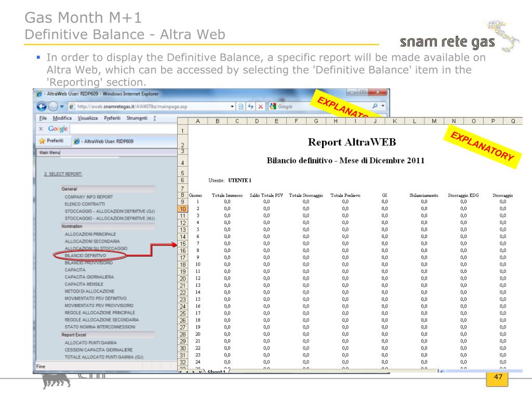Click the Stoccaggio EDG heading cell

click(x=463, y=195)
